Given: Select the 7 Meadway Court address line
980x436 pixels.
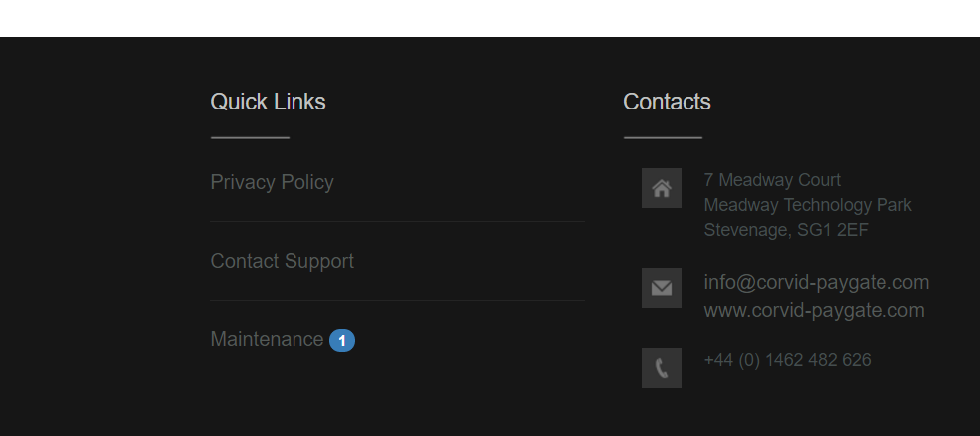Looking at the screenshot, I should [x=772, y=180].
